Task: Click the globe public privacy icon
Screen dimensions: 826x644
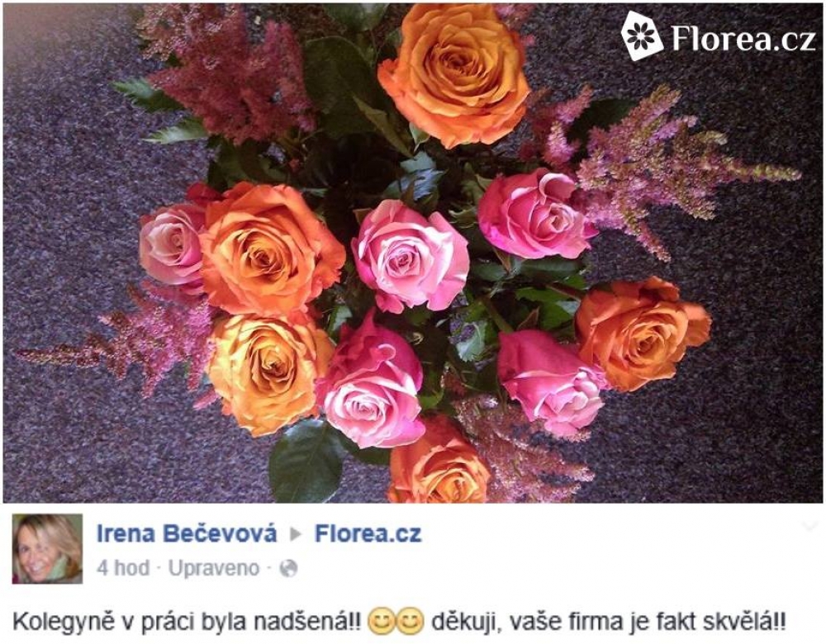Action: pos(288,569)
